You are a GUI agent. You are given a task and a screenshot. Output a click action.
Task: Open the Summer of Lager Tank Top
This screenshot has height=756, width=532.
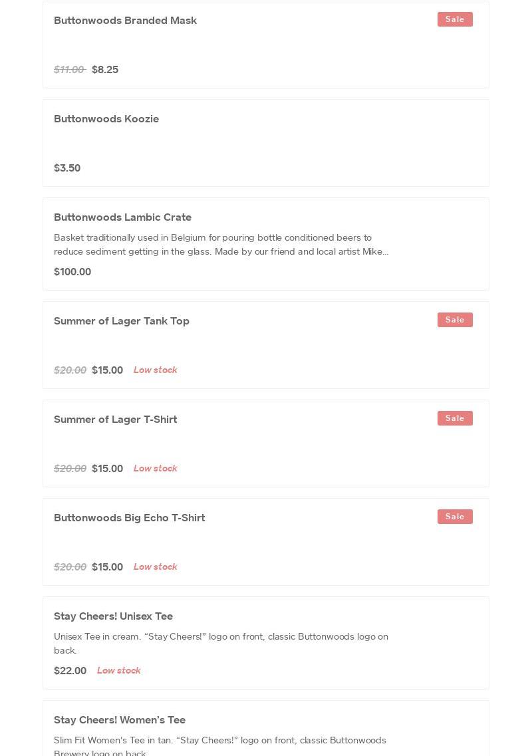pos(122,321)
